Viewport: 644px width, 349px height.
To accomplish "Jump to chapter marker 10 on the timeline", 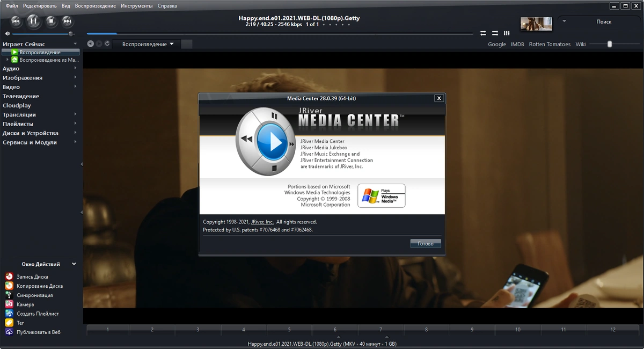I will coord(518,329).
